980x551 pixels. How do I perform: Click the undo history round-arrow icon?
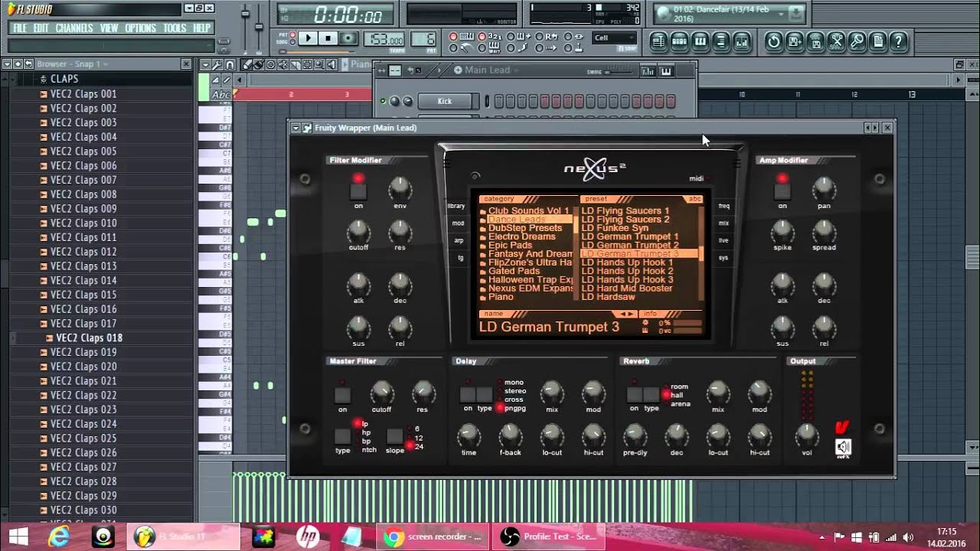point(773,41)
